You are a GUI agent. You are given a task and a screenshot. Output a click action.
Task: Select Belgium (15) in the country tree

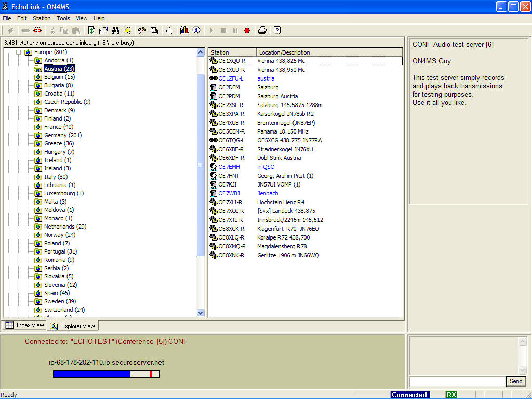[59, 77]
